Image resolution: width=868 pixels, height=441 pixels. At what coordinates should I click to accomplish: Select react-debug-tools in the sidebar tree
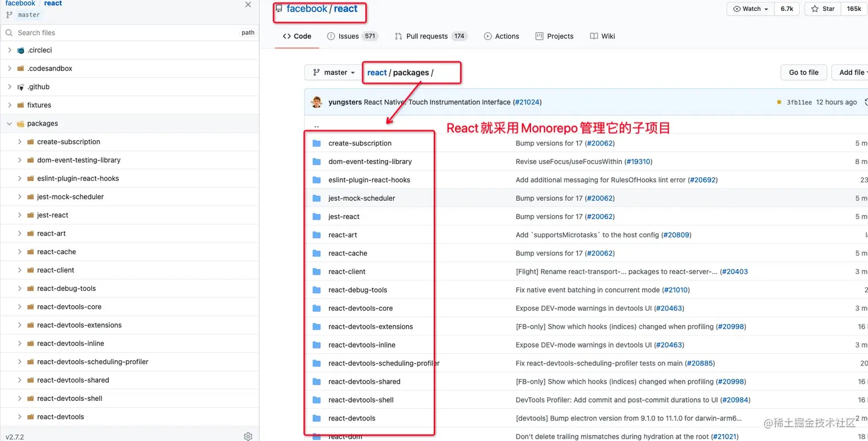coord(67,288)
